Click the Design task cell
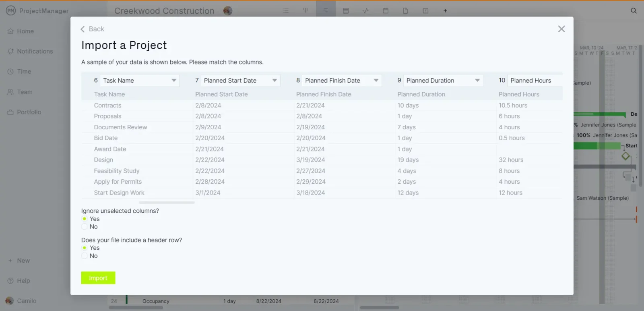 [x=103, y=160]
